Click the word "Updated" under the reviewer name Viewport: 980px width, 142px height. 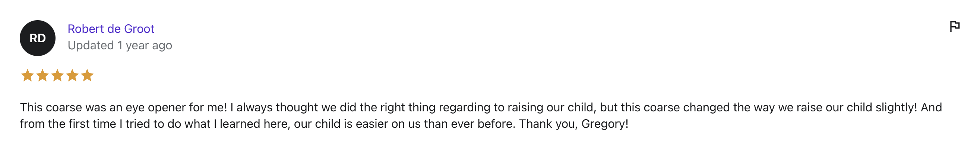pos(91,46)
